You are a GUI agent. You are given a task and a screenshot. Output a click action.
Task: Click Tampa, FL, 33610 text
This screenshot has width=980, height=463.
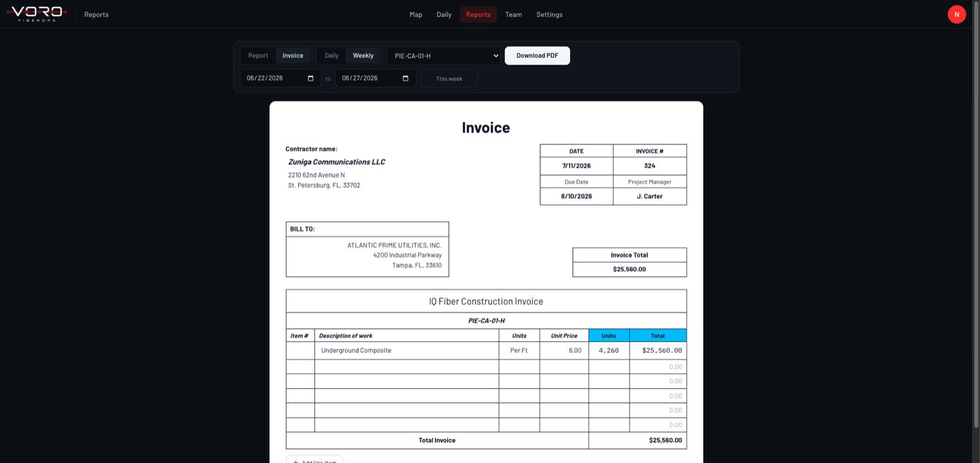pyautogui.click(x=416, y=266)
